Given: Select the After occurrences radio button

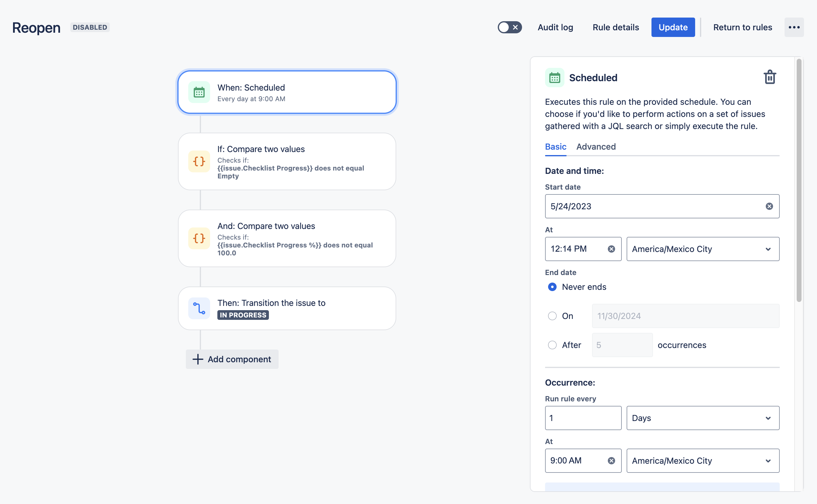Looking at the screenshot, I should pos(552,345).
